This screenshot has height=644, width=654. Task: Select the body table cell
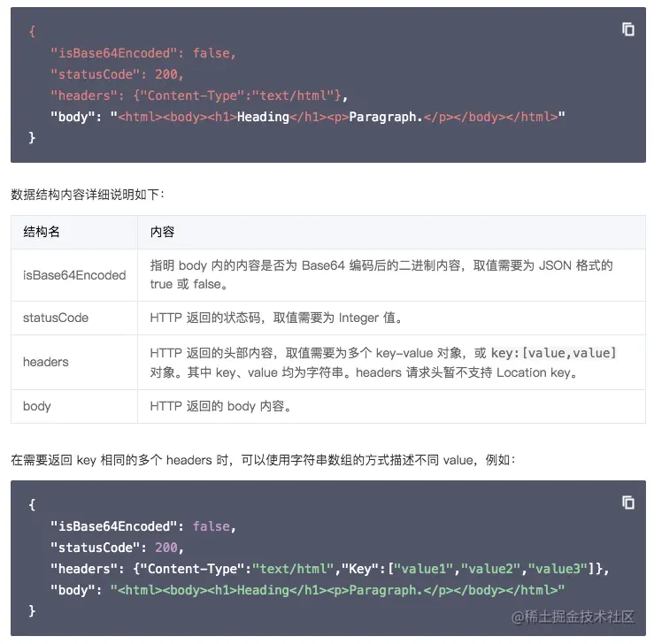(x=74, y=406)
